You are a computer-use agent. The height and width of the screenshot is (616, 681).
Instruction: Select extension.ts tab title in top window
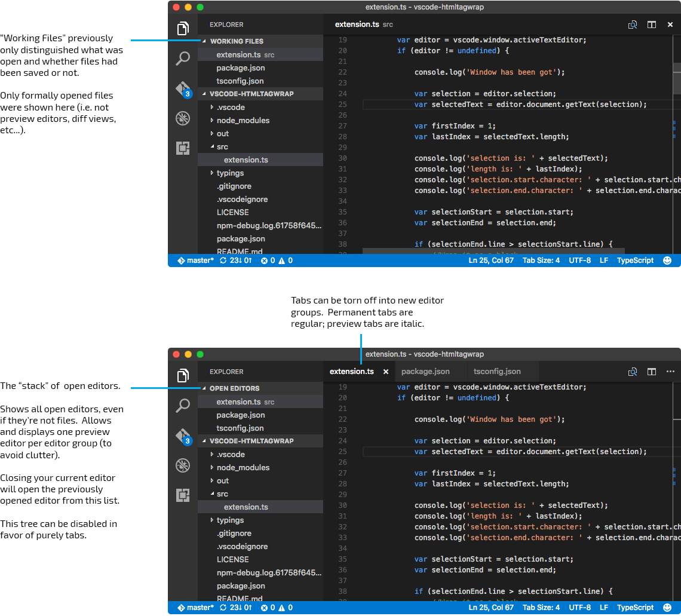(357, 24)
